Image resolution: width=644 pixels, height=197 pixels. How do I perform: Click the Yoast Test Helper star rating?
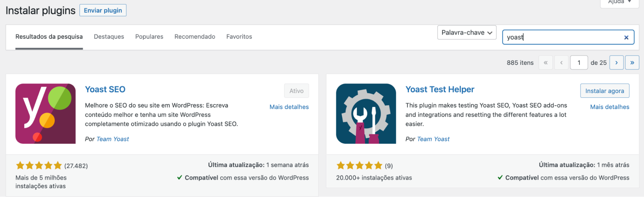pyautogui.click(x=359, y=166)
